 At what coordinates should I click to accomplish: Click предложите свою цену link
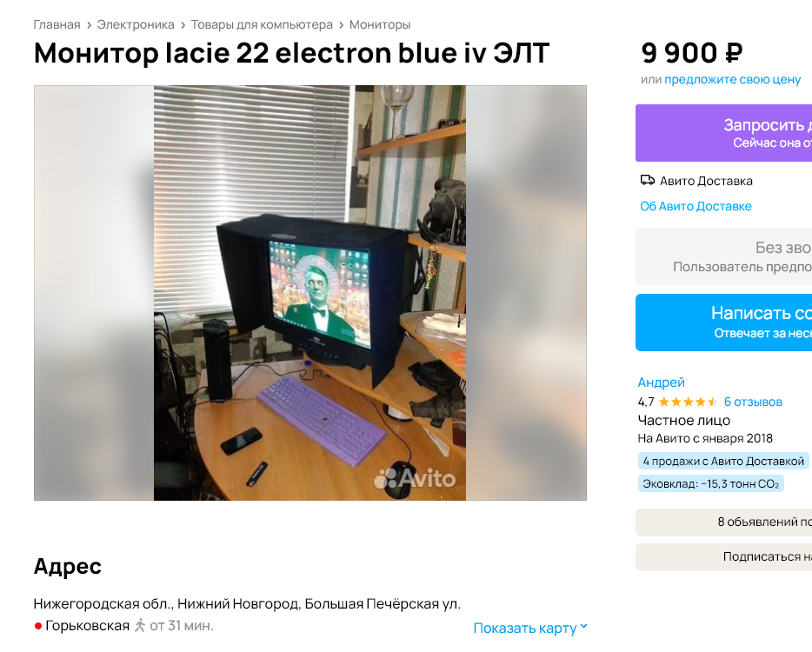coord(732,79)
